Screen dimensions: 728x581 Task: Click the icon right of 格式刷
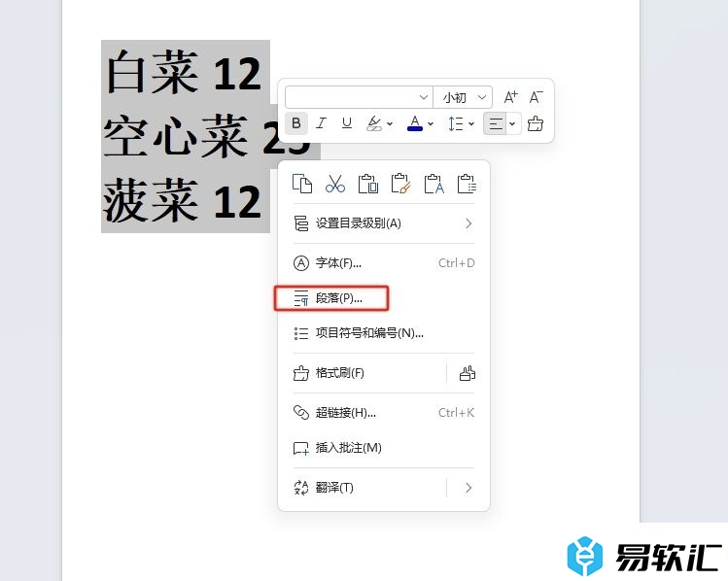click(x=468, y=373)
